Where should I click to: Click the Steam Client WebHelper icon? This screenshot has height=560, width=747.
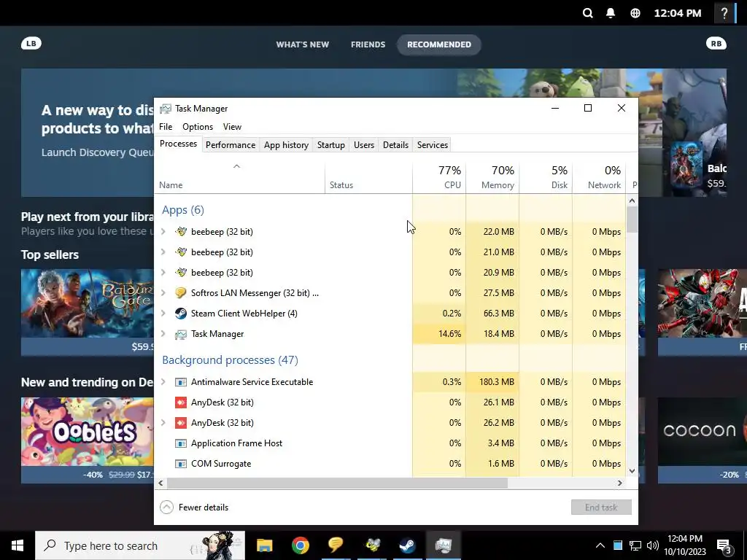point(181,314)
